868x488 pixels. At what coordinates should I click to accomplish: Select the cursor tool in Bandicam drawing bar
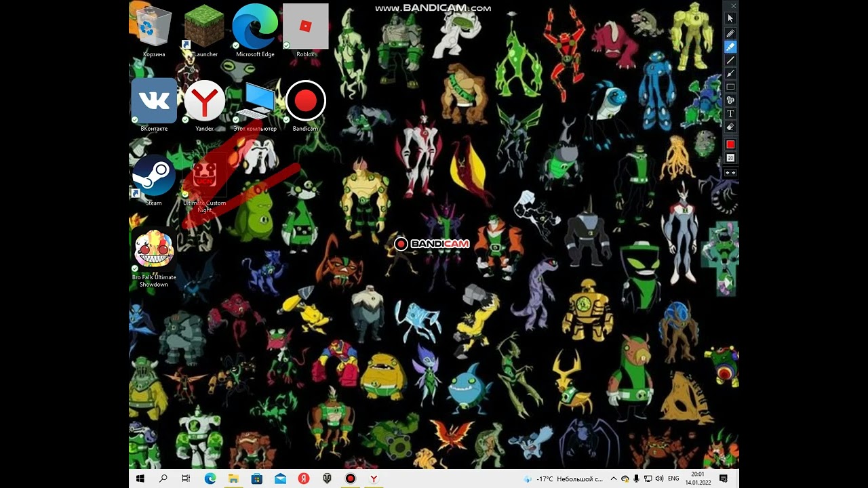pyautogui.click(x=730, y=18)
